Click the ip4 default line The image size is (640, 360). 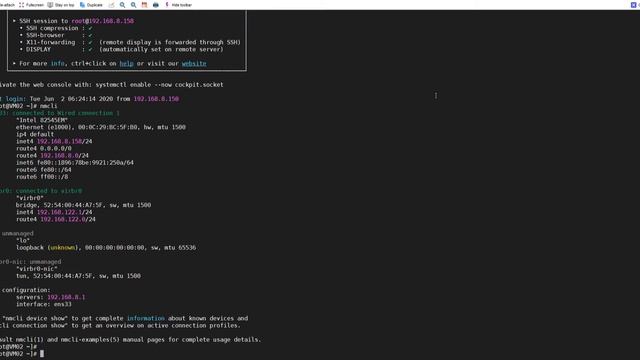point(35,134)
